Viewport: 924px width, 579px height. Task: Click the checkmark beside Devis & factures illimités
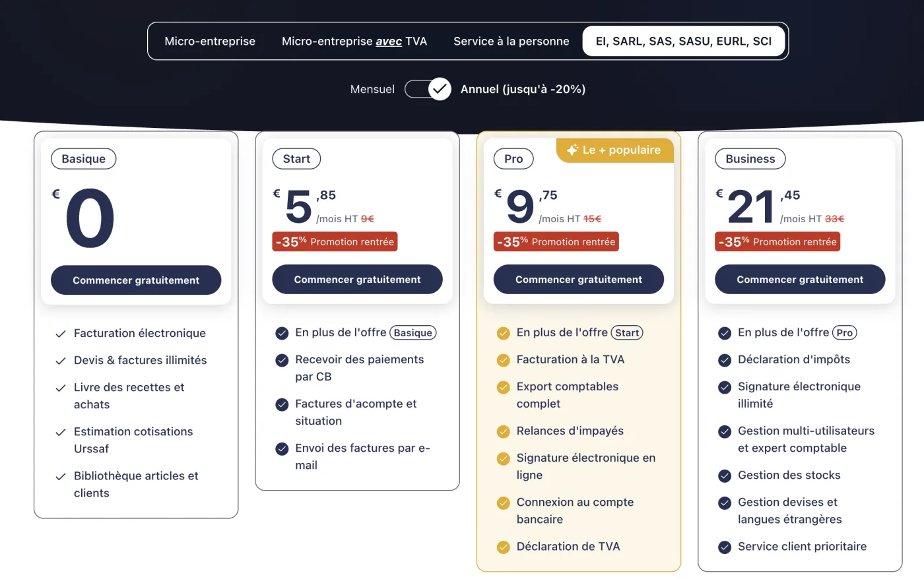(61, 361)
